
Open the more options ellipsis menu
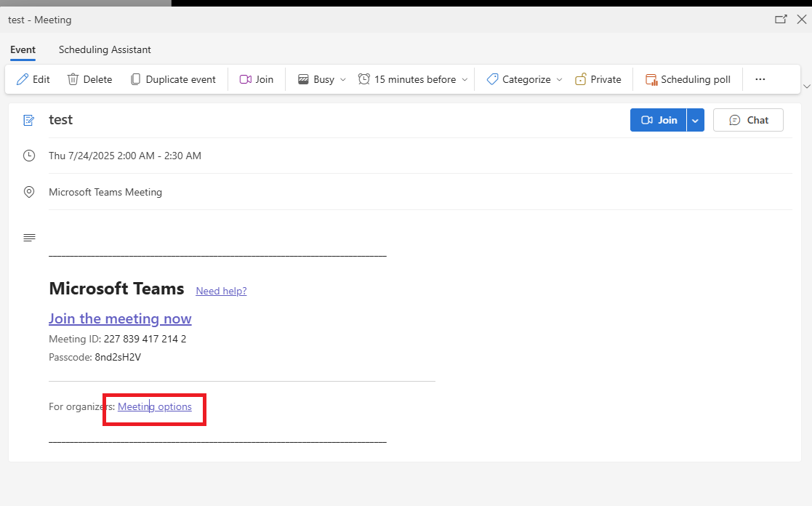click(x=760, y=79)
